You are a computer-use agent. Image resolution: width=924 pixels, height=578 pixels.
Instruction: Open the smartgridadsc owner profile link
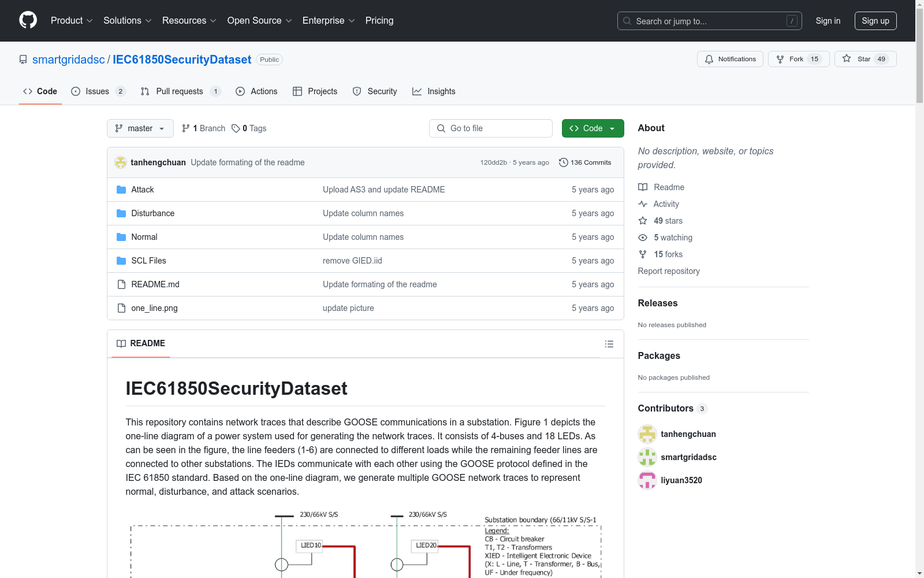pyautogui.click(x=69, y=60)
